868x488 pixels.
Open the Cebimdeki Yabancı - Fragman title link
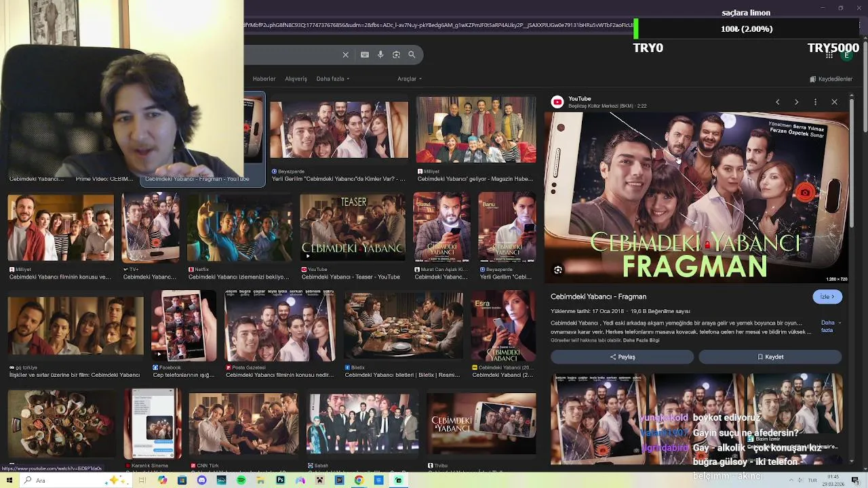[x=598, y=296]
